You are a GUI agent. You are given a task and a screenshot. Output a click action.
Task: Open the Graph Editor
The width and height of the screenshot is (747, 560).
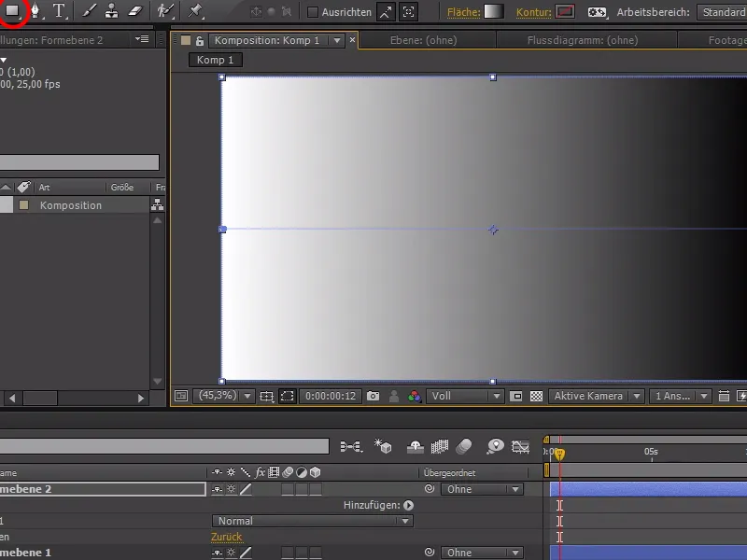(x=519, y=448)
